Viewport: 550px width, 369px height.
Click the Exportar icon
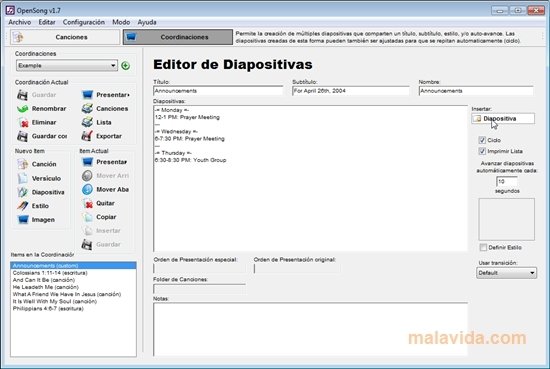click(87, 136)
